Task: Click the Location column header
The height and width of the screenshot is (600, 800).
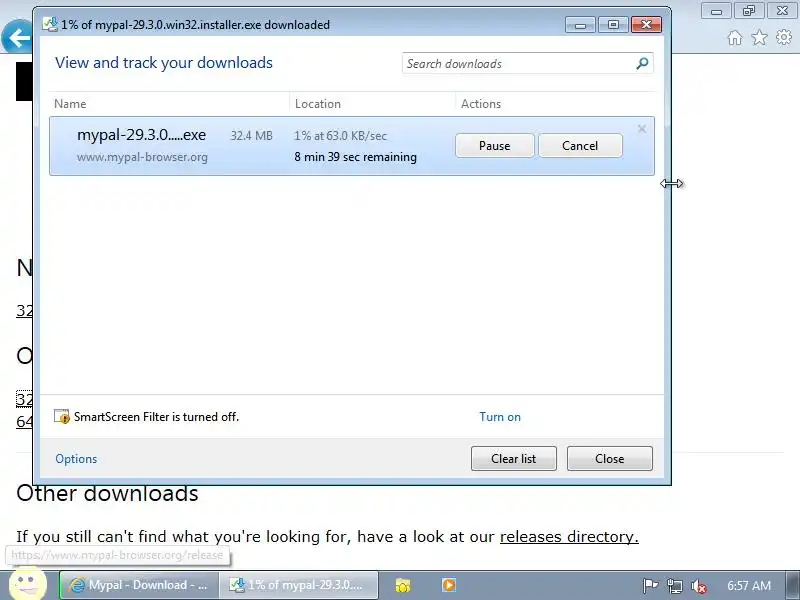Action: coord(318,104)
